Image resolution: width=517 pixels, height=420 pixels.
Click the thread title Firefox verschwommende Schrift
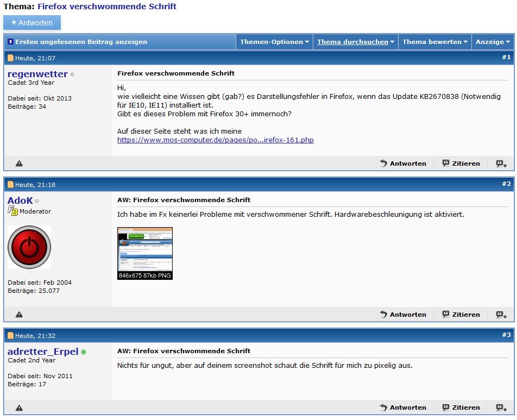107,7
